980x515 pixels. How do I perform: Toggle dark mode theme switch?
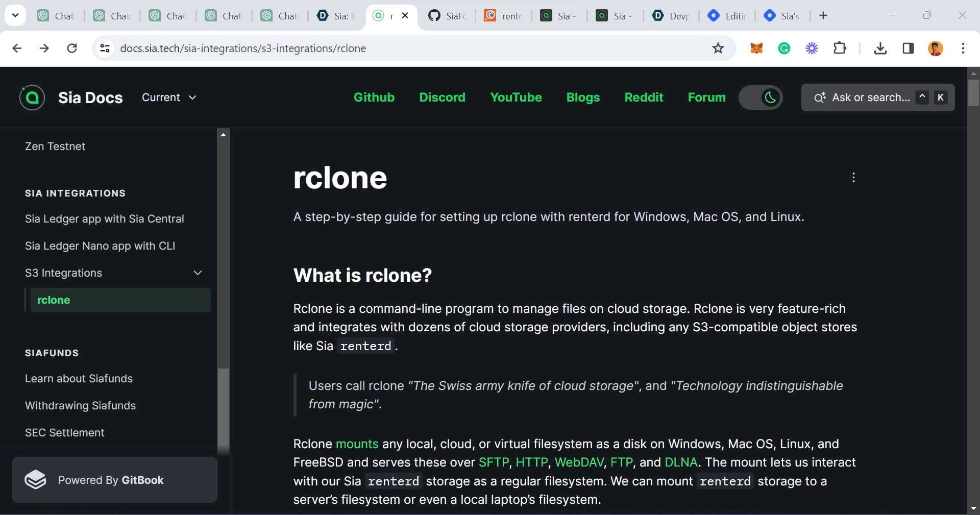(761, 97)
